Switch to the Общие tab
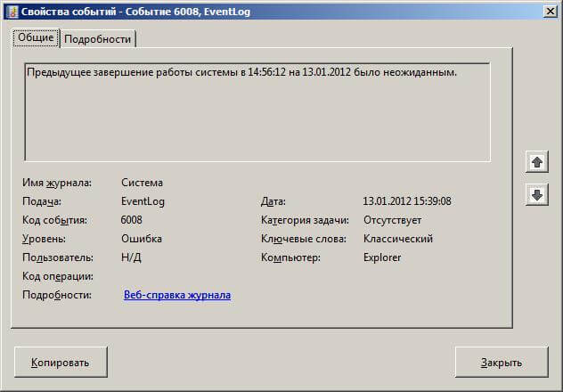The image size is (563, 392). 36,38
